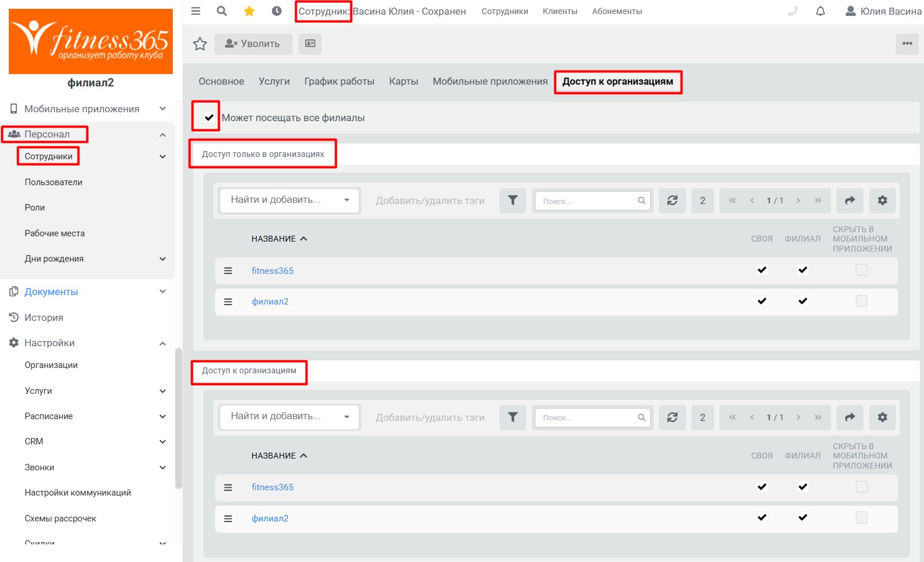Screen dimensions: 924x562
Task: Open 'Клиенты' in the top navigation
Action: (560, 11)
